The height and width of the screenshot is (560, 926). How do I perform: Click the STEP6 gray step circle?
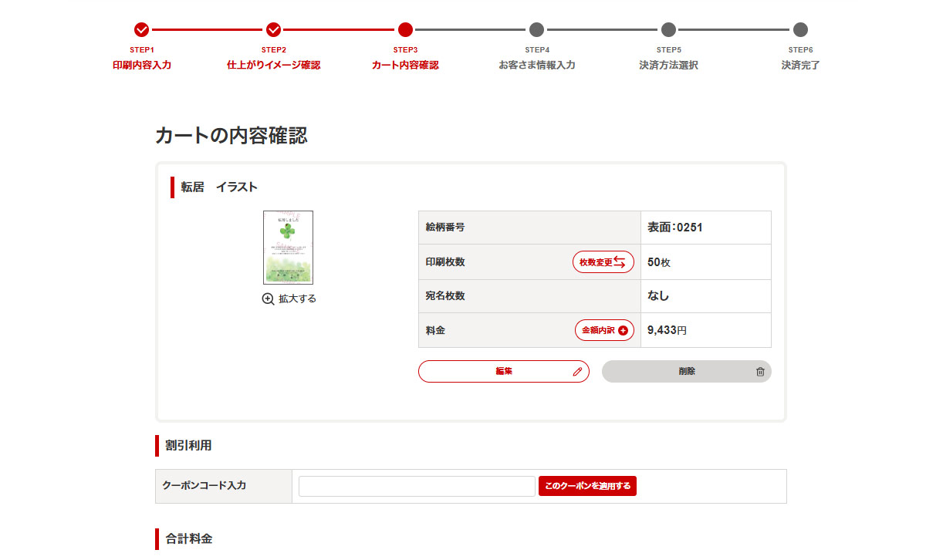coord(800,30)
